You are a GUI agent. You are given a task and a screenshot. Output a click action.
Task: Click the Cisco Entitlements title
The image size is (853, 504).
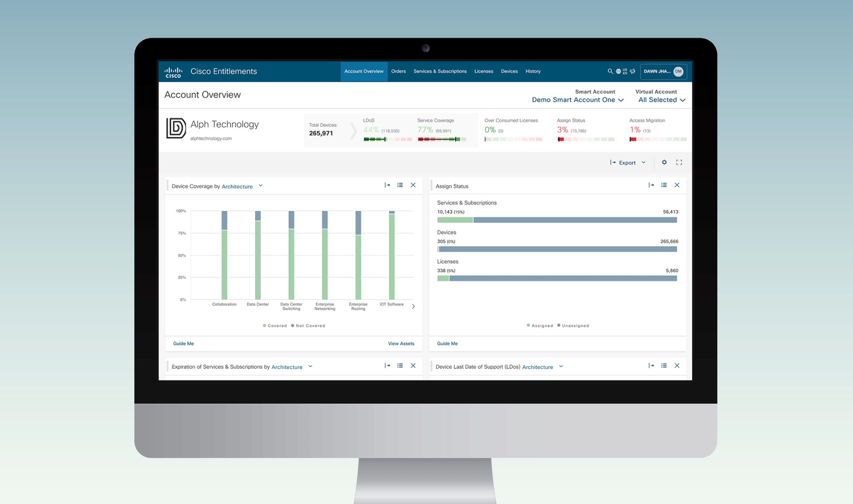click(223, 71)
